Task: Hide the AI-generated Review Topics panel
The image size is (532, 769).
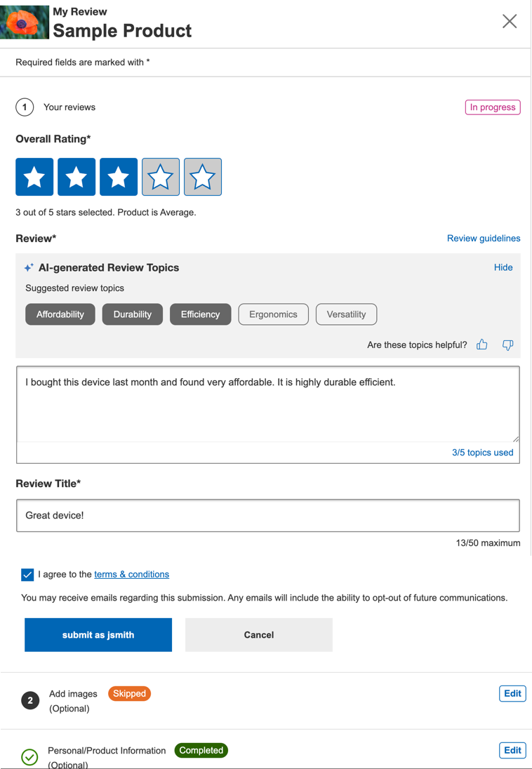Action: click(x=503, y=267)
